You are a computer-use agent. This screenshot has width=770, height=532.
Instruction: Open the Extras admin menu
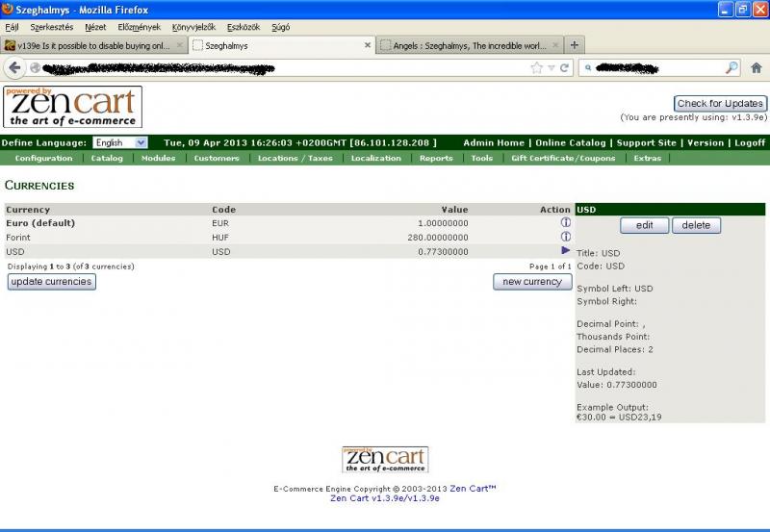tap(647, 158)
